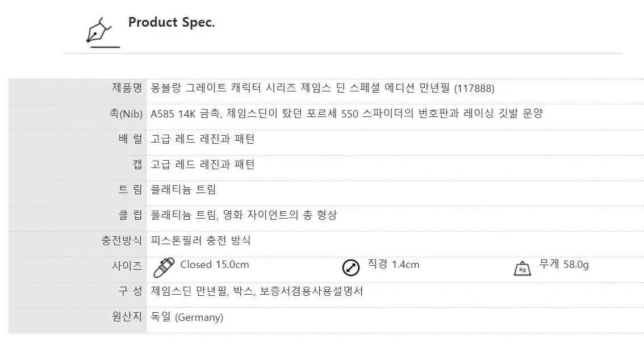Screen dimensions: 644x356
Task: Select the 트림 row label
Action: coord(129,190)
